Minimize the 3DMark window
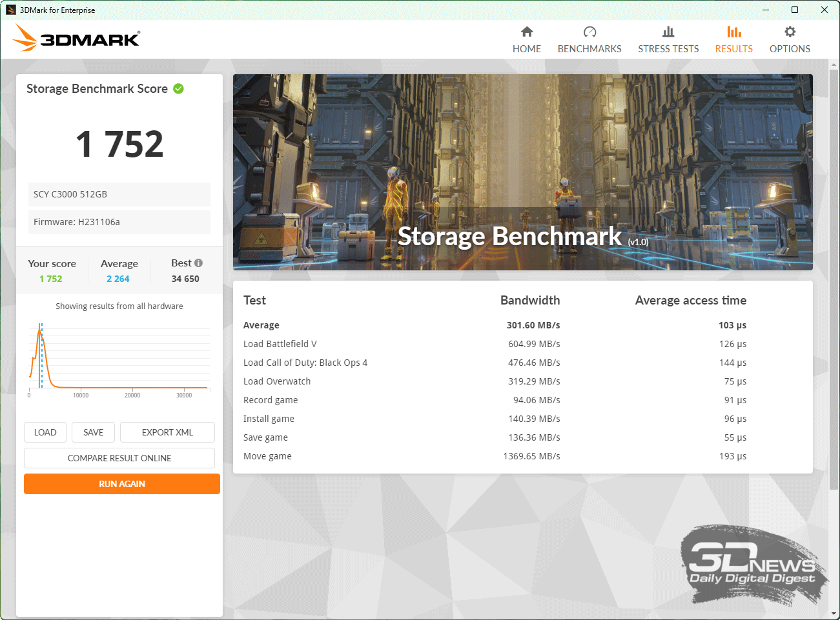This screenshot has width=840, height=620. (765, 10)
